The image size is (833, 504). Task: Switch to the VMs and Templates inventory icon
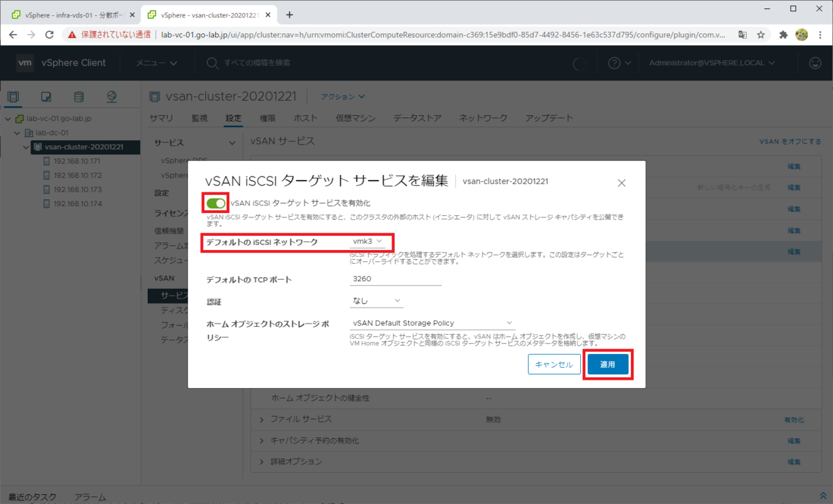46,96
